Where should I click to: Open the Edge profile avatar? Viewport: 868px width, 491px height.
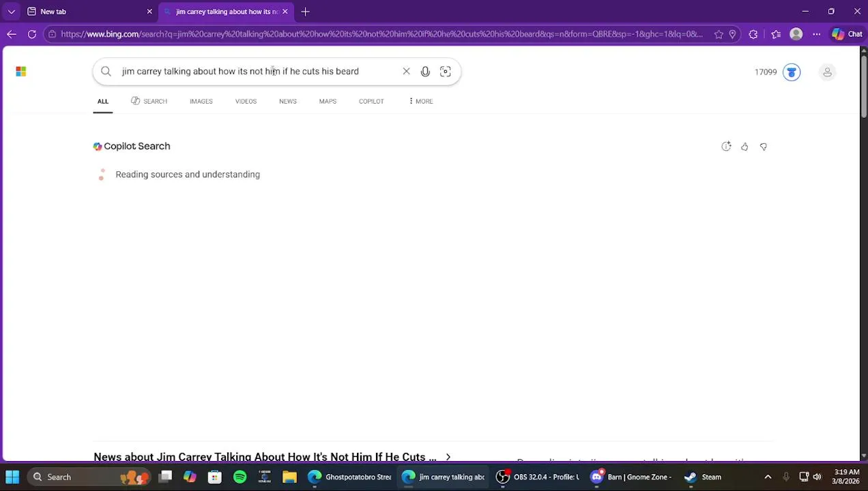(796, 34)
